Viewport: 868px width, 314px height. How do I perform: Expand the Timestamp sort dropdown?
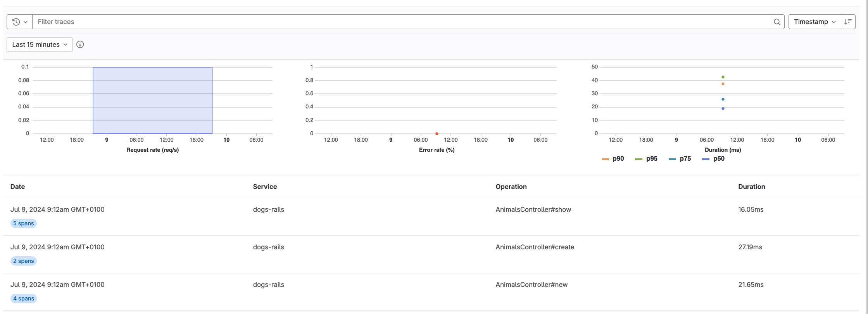tap(814, 22)
